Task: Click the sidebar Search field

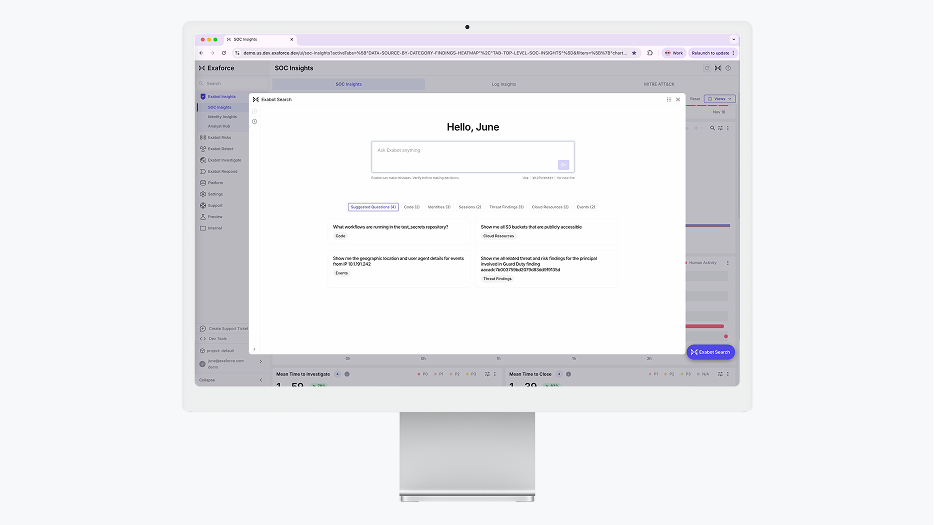Action: pos(232,84)
